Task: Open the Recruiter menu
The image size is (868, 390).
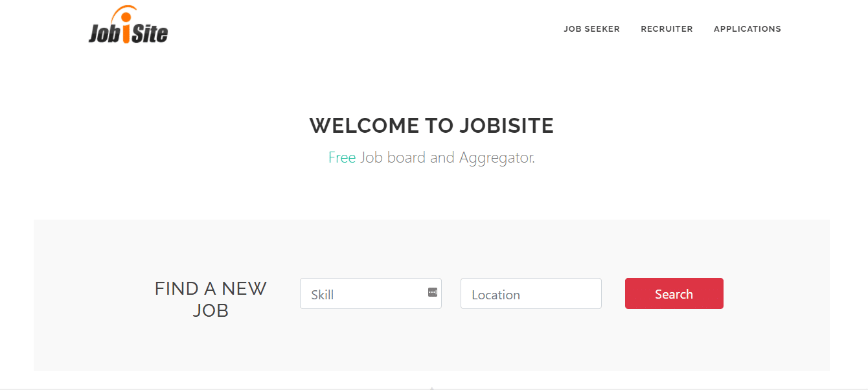Action: pos(667,29)
